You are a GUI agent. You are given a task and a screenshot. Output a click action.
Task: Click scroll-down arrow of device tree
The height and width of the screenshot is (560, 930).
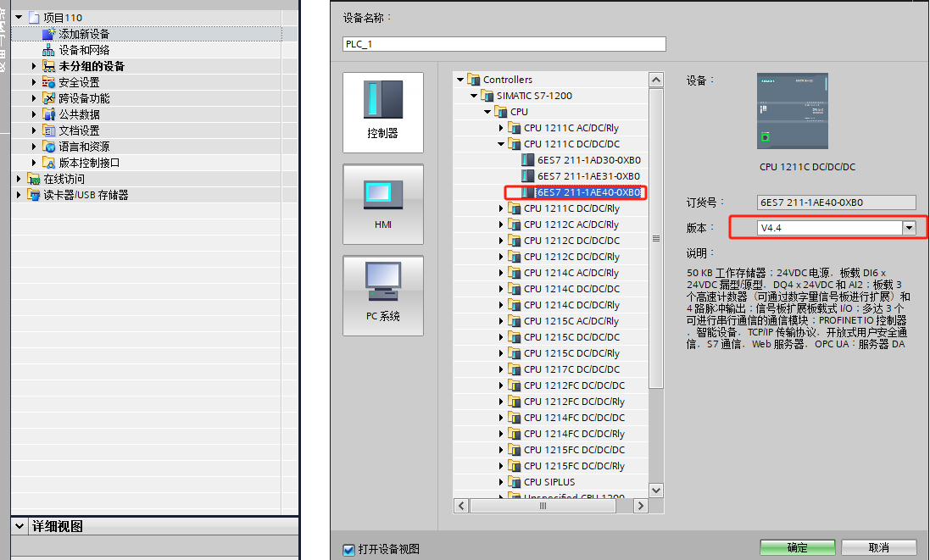656,490
